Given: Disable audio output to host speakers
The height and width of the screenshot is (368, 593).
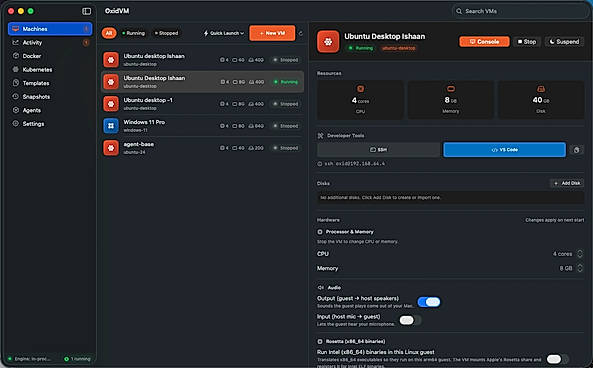Looking at the screenshot, I should click(429, 302).
